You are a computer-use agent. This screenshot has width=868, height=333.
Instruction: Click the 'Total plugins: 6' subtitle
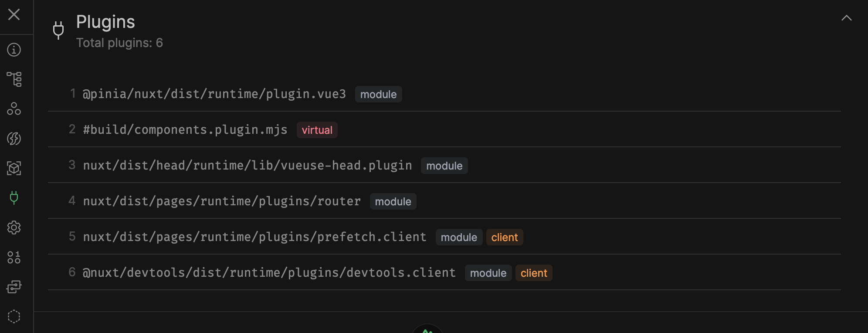tap(119, 43)
